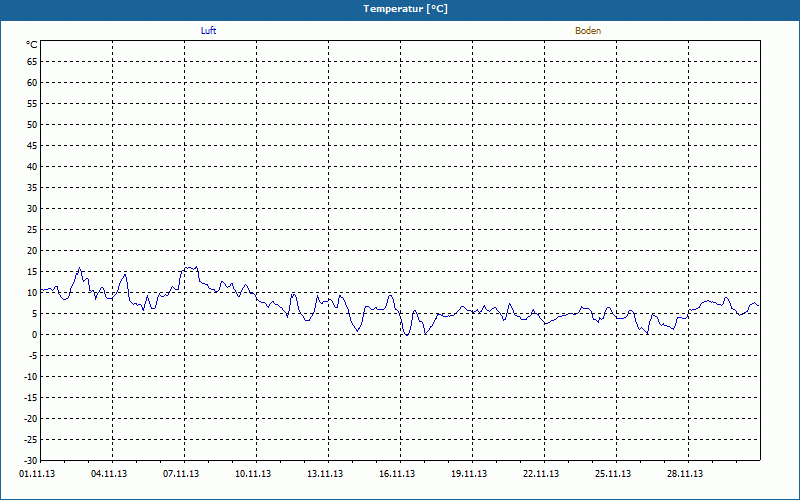Click the 04.11.13 date label

[x=109, y=473]
